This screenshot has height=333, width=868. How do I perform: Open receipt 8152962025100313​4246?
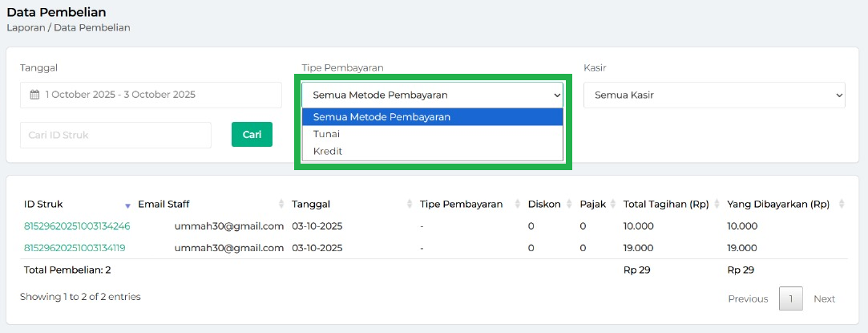[77, 226]
